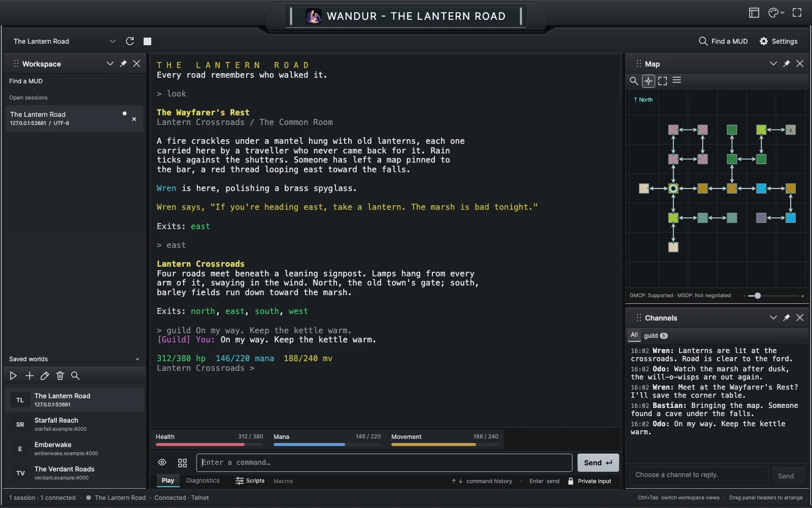The width and height of the screenshot is (812, 508).
Task: Pin the Map panel
Action: pos(787,63)
